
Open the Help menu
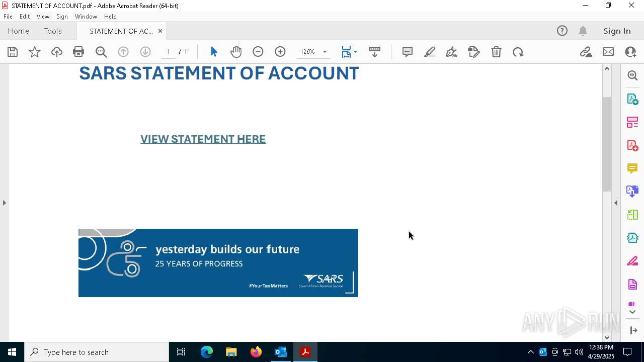coord(110,17)
